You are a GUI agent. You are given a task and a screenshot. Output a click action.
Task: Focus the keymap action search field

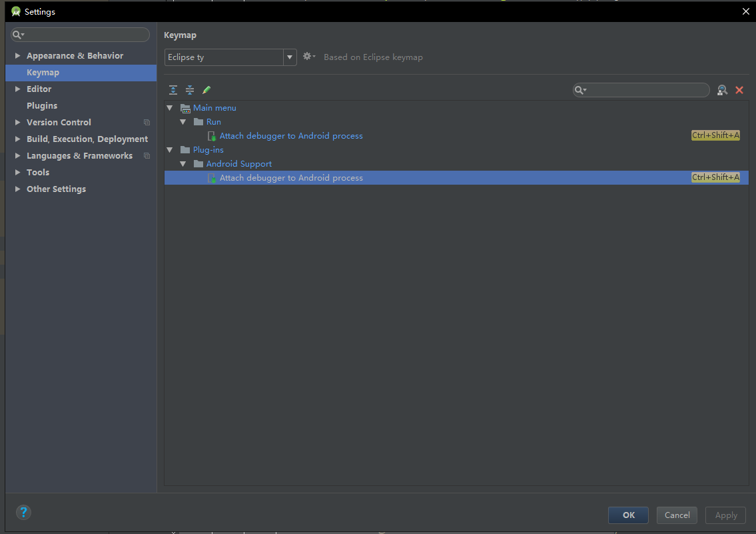click(641, 90)
